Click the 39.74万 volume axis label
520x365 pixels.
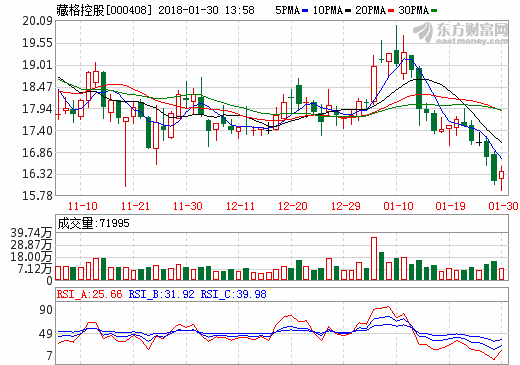click(x=31, y=233)
